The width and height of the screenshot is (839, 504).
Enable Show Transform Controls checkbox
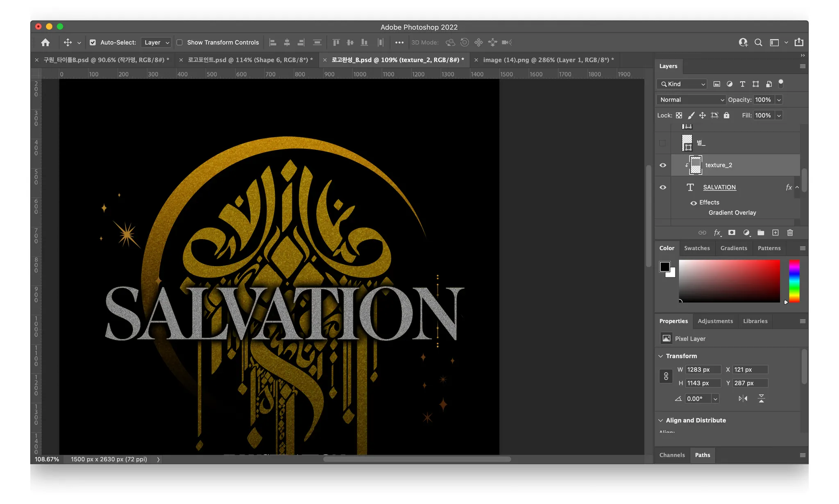tap(179, 43)
